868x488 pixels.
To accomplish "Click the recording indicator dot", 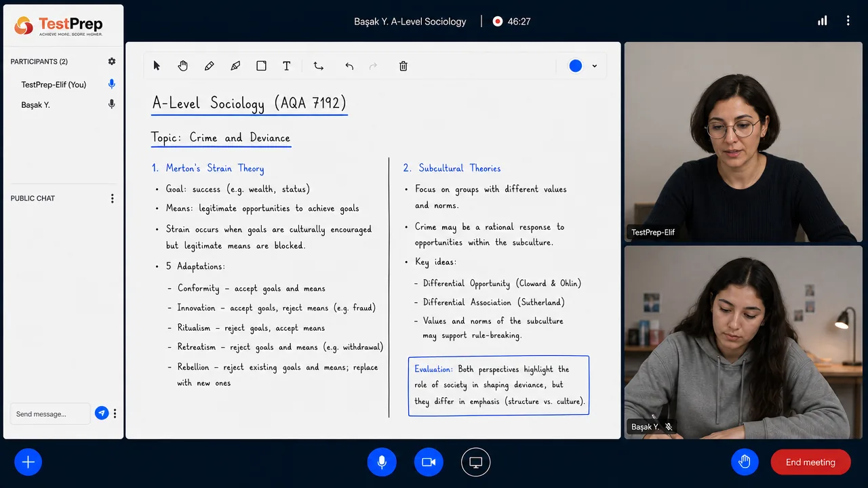I will point(498,21).
